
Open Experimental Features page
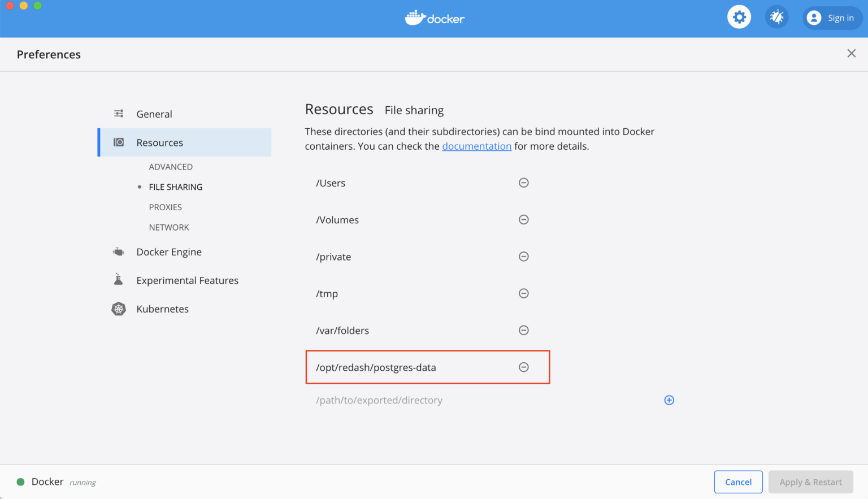point(187,281)
